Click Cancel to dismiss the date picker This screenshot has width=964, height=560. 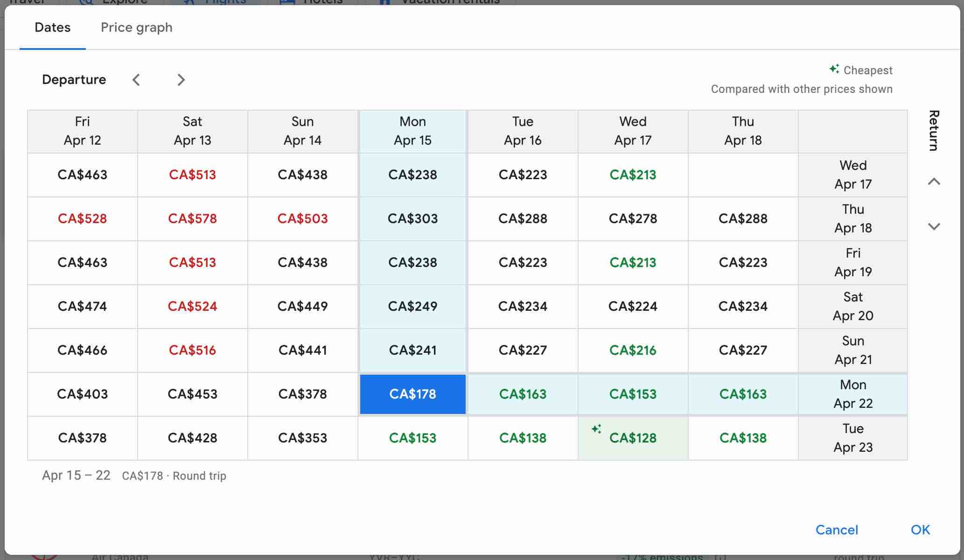(x=837, y=530)
